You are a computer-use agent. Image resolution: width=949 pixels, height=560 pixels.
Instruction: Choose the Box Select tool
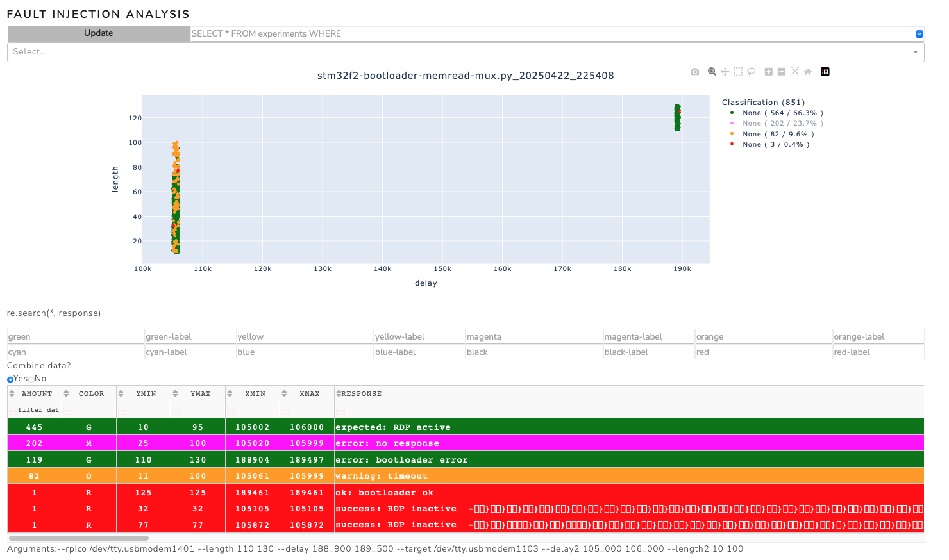click(x=738, y=72)
